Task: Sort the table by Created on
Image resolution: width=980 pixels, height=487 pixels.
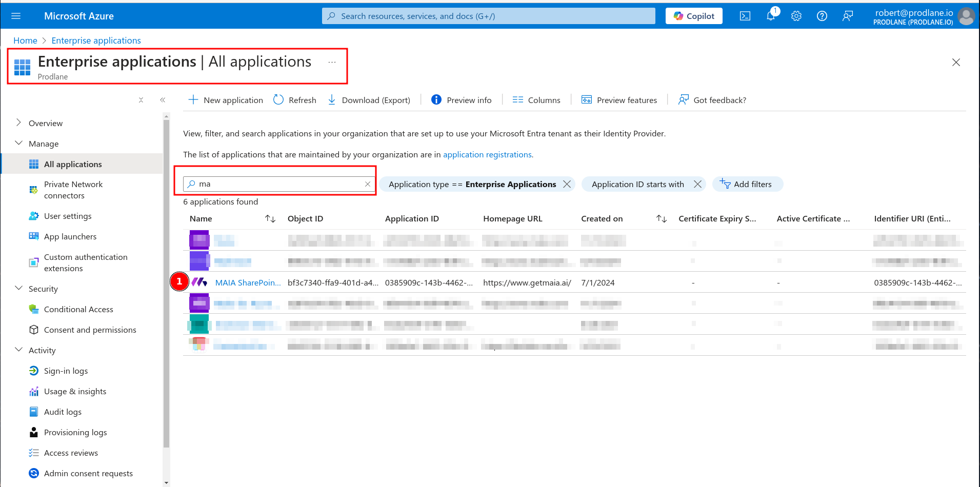Action: tap(662, 219)
